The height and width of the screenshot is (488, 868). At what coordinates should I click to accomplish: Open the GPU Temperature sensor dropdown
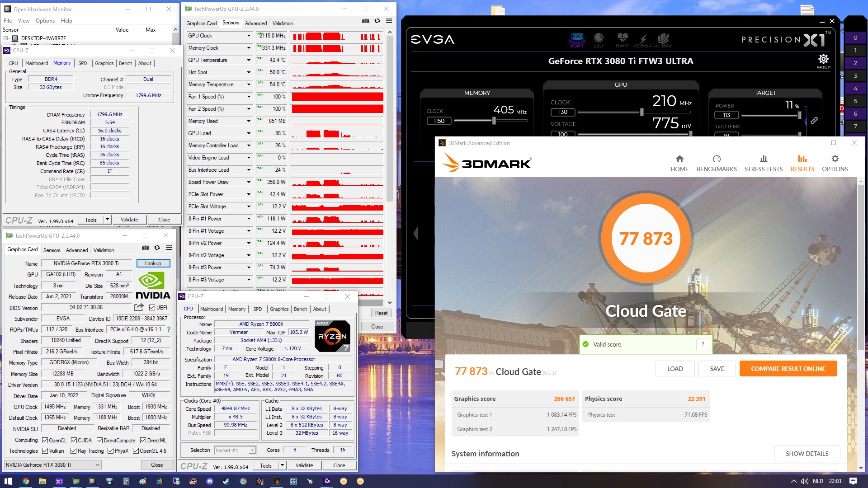[x=248, y=60]
